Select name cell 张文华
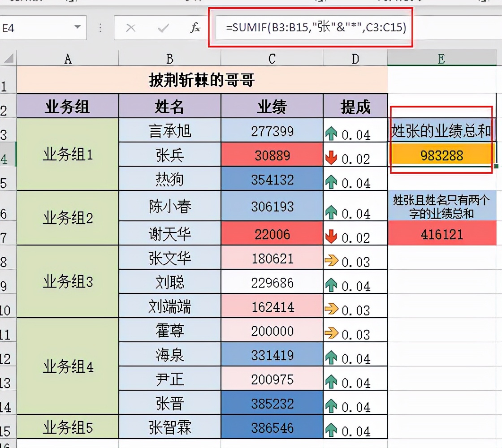502x448 pixels. (x=170, y=257)
